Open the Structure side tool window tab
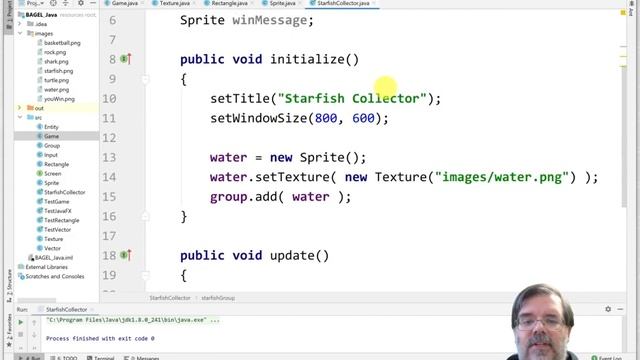Screen dimensions: 640x360 pyautogui.click(x=9, y=285)
